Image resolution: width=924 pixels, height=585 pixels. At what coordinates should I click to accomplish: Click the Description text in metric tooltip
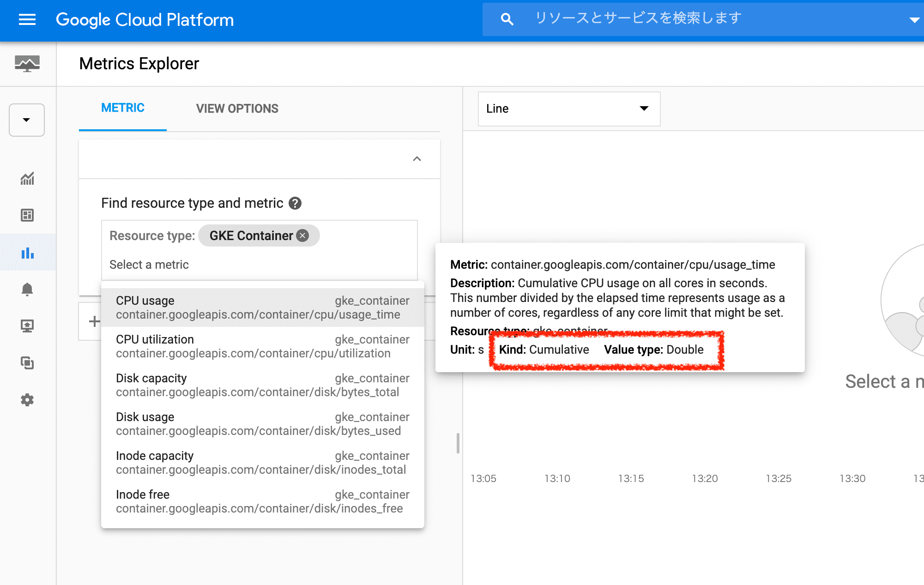point(617,298)
